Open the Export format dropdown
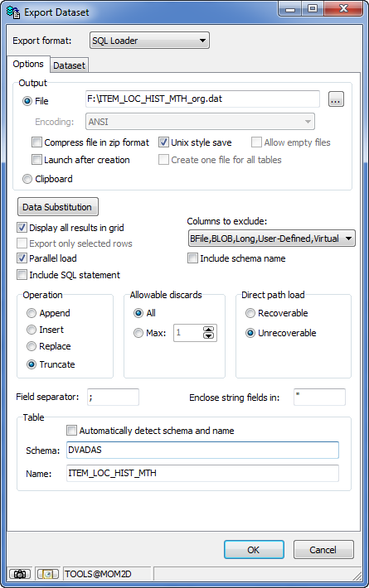The image size is (369, 588). click(x=149, y=41)
